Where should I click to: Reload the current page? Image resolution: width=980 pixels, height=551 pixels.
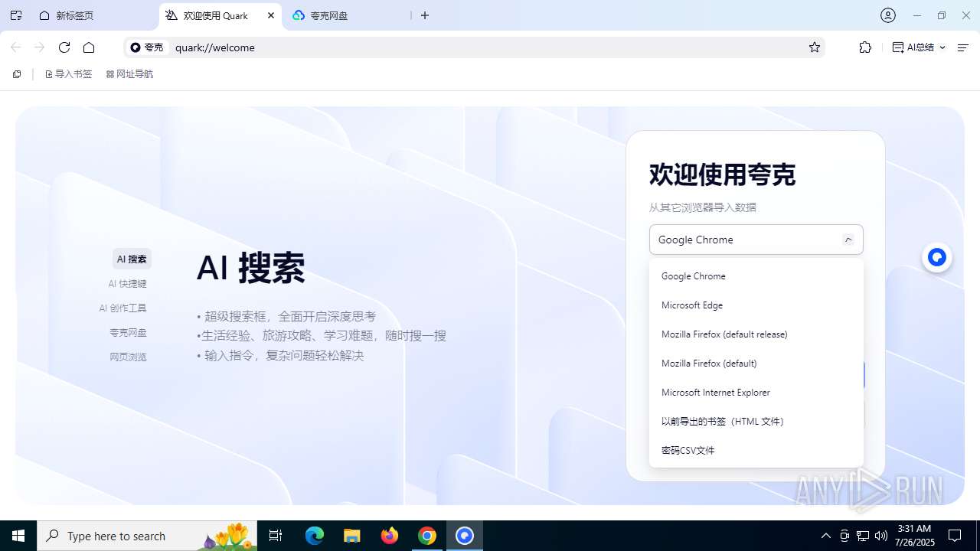coord(64,47)
